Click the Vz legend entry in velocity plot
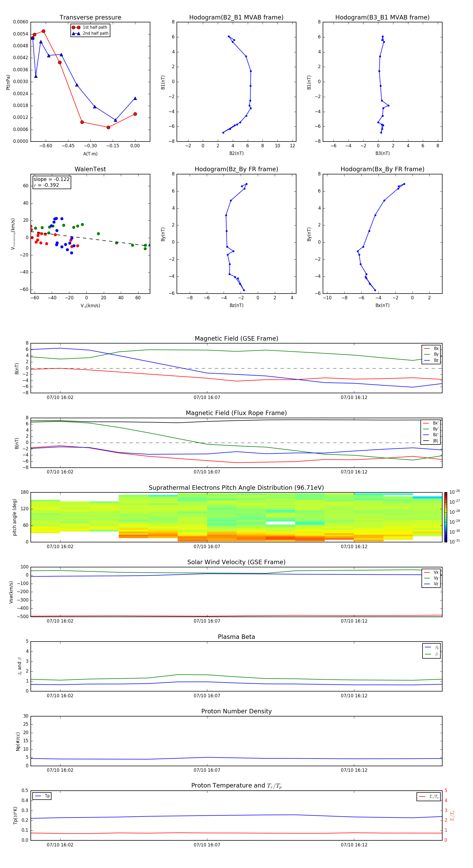 431,584
